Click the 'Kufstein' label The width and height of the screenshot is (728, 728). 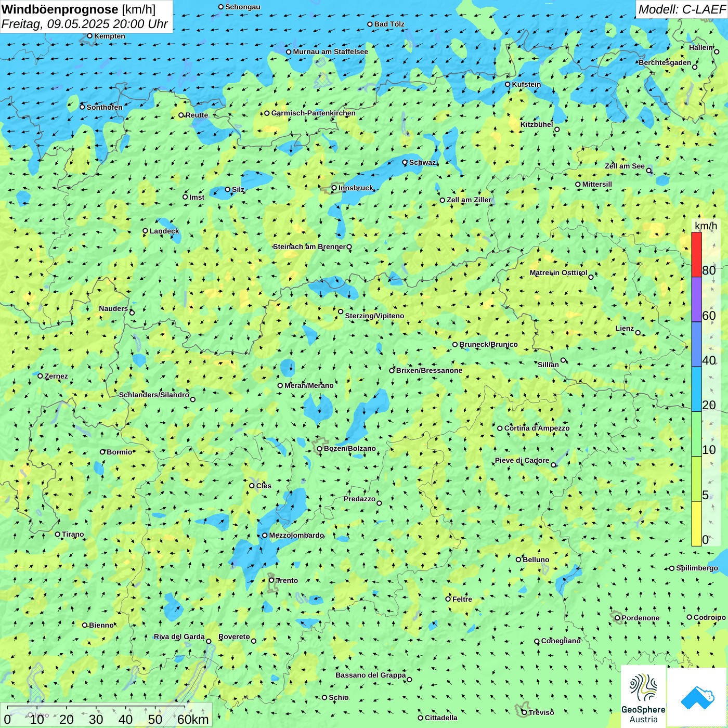[x=526, y=84]
